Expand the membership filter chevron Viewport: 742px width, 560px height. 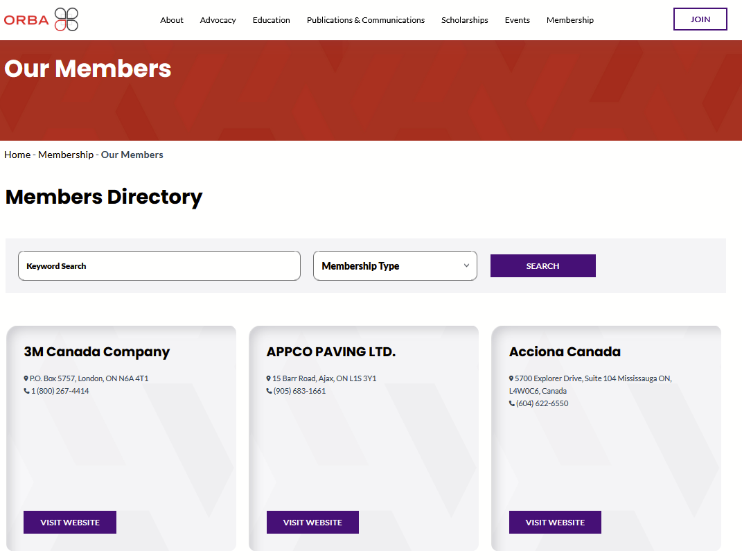click(x=467, y=265)
